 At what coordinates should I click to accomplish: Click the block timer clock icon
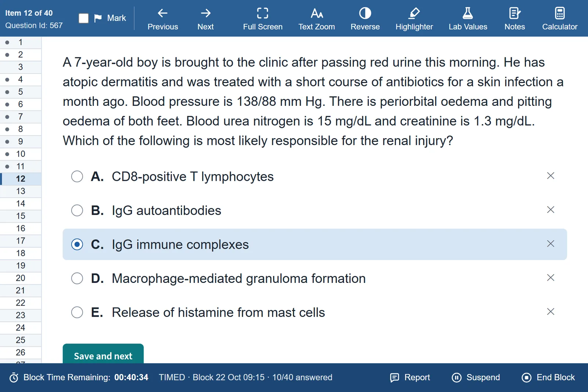click(14, 377)
